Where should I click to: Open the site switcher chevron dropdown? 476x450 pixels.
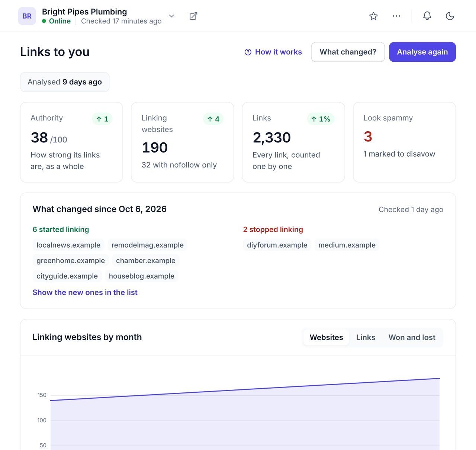click(171, 16)
